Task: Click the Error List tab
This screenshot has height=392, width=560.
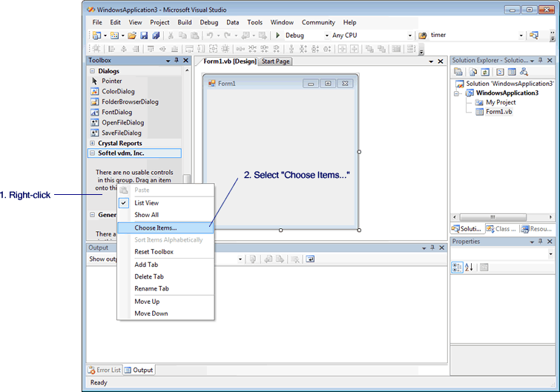Action: tap(105, 370)
